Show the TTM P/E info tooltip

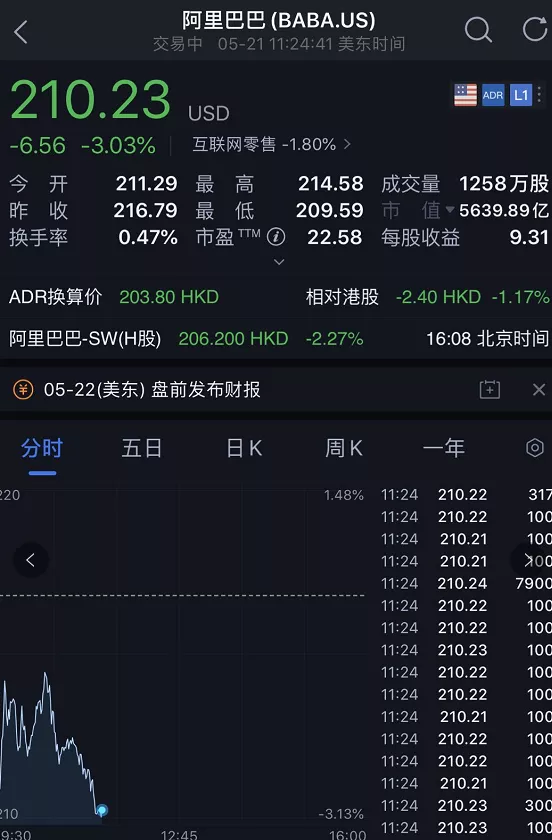tap(276, 236)
